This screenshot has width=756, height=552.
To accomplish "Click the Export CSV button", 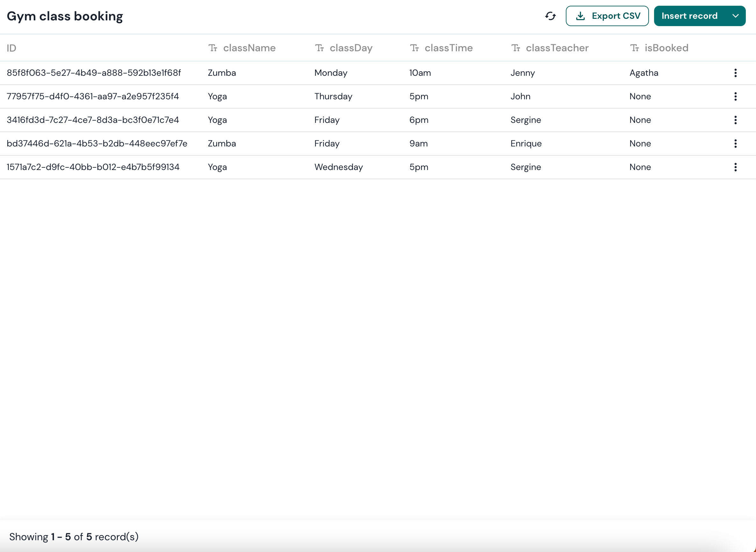I will [607, 16].
